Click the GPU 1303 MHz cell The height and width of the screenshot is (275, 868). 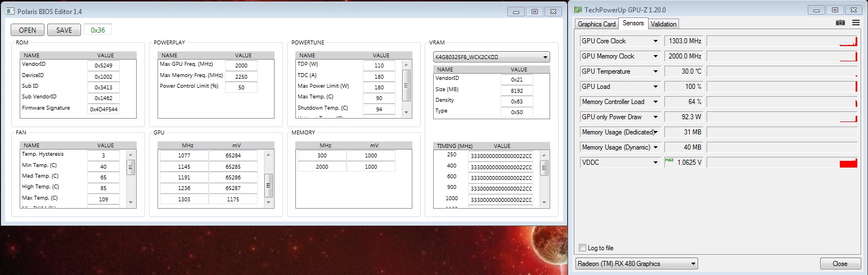click(184, 199)
